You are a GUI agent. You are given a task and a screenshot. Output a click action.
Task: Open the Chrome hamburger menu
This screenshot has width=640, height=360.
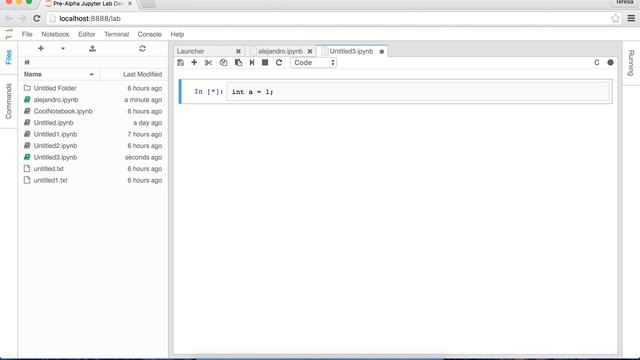[631, 18]
